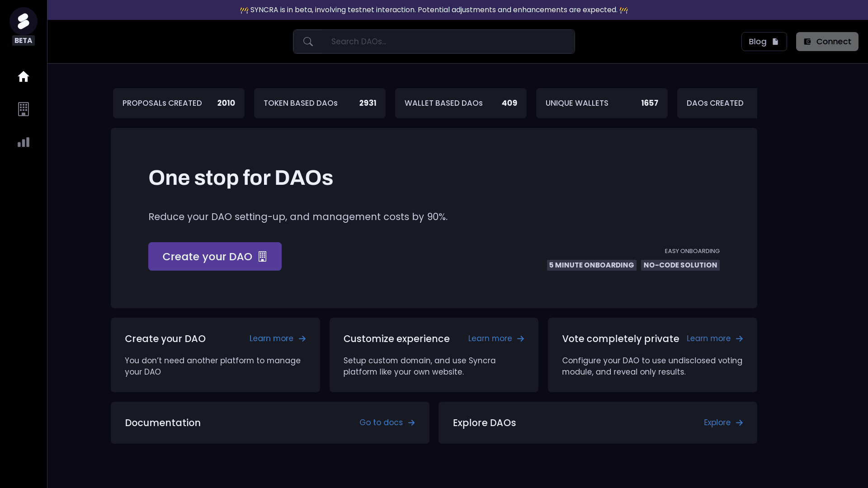Click the beta testnet notice banner text
Image resolution: width=868 pixels, height=488 pixels.
pyautogui.click(x=434, y=10)
